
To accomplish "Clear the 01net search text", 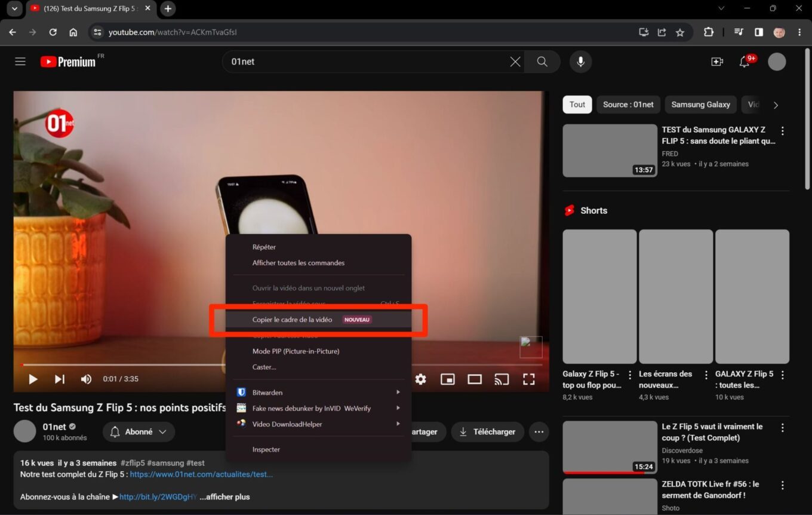I will [515, 62].
